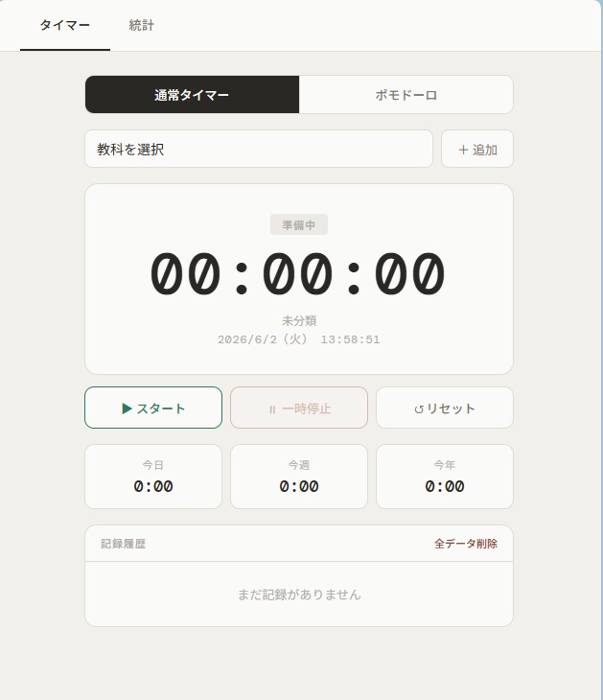Switch to the タイマー tab
Screen dimensions: 603x700
click(x=65, y=25)
